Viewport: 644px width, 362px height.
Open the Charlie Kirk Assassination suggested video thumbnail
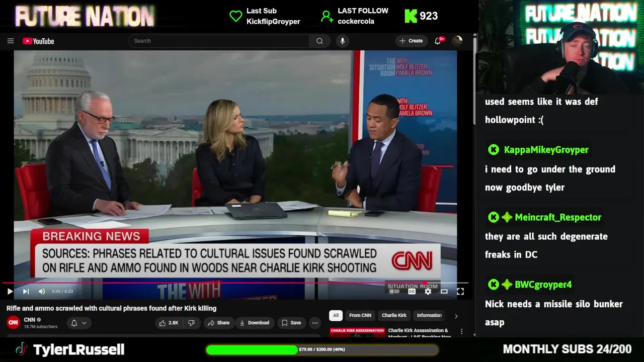(357, 332)
